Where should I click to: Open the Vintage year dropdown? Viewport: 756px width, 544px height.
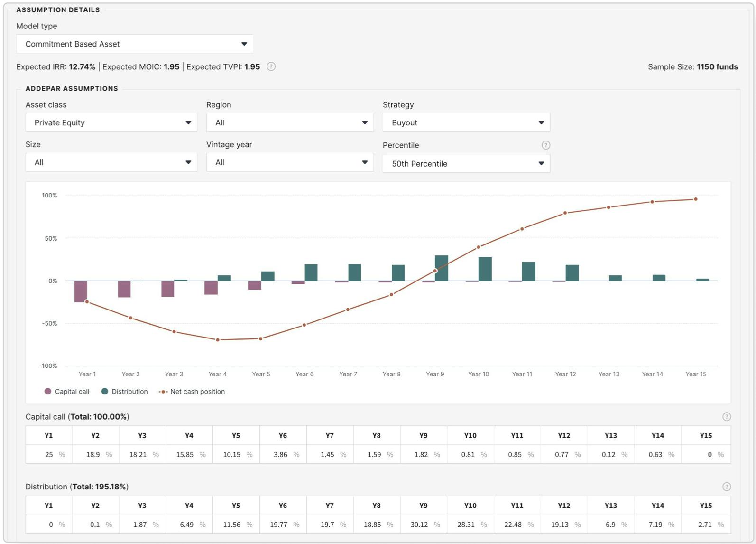click(x=289, y=163)
